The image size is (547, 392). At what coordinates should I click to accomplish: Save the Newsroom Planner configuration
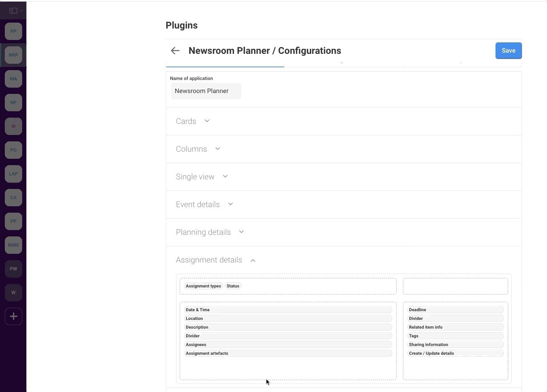click(508, 51)
